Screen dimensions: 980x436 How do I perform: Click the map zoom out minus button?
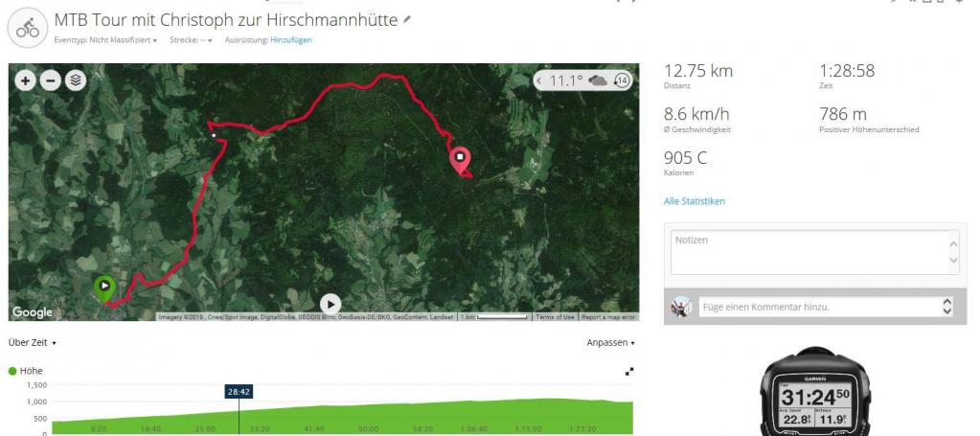pyautogui.click(x=50, y=80)
